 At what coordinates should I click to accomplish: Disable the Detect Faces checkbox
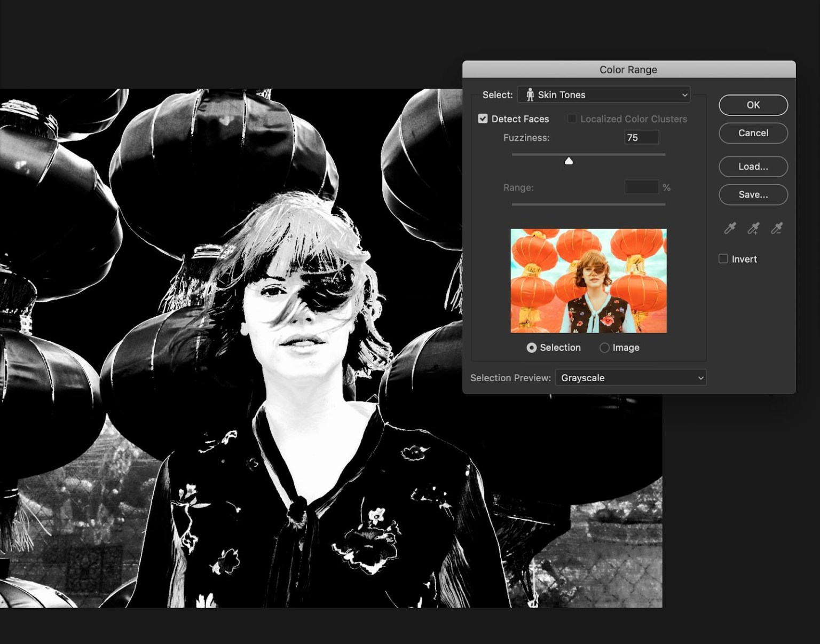point(483,118)
